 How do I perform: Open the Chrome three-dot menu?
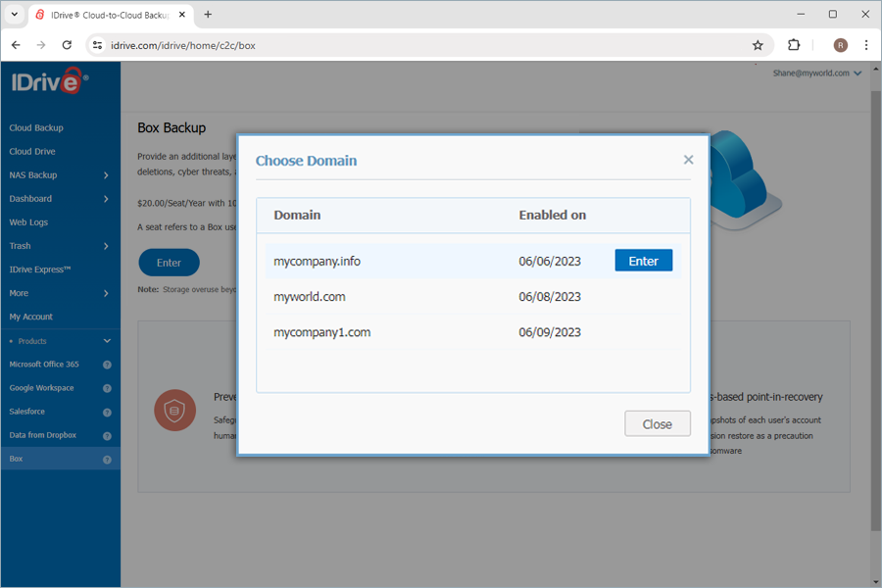point(866,45)
